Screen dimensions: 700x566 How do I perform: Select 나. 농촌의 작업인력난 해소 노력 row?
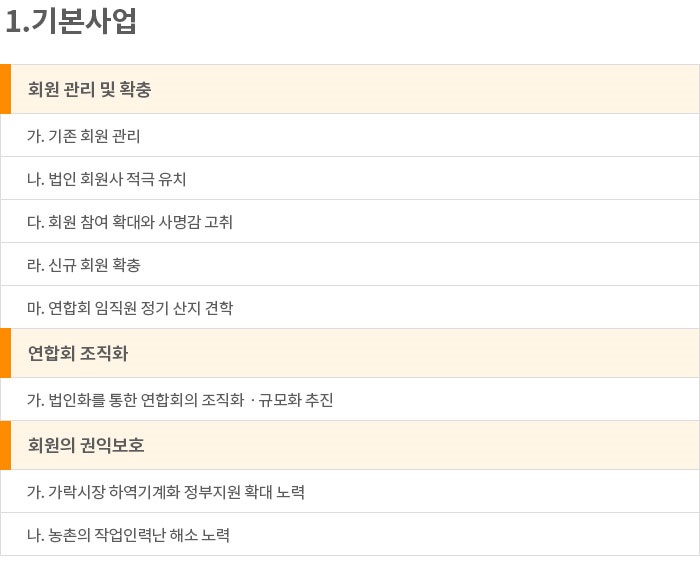[x=350, y=534]
